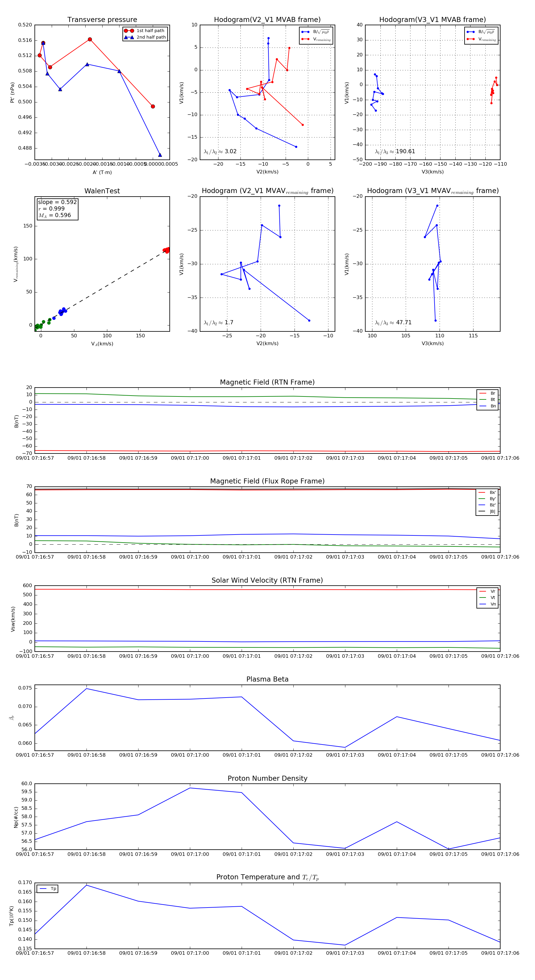
Task: Click 'Hodogram (V2_V1 MVAV remaining frame)' title
Action: [x=267, y=191]
